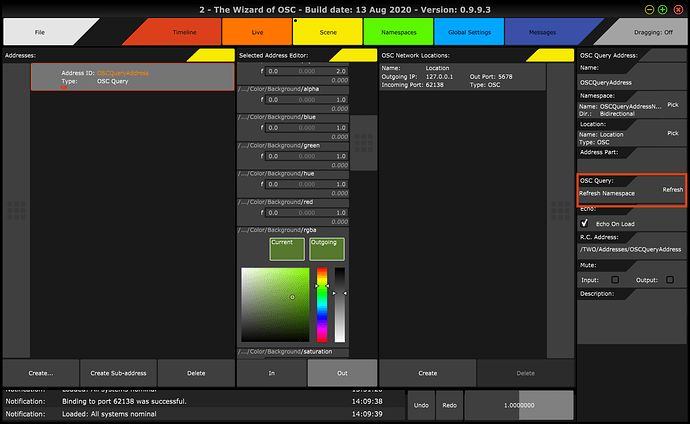Click the grid handle in Addresses panel
The width and height of the screenshot is (690, 424).
(x=16, y=210)
